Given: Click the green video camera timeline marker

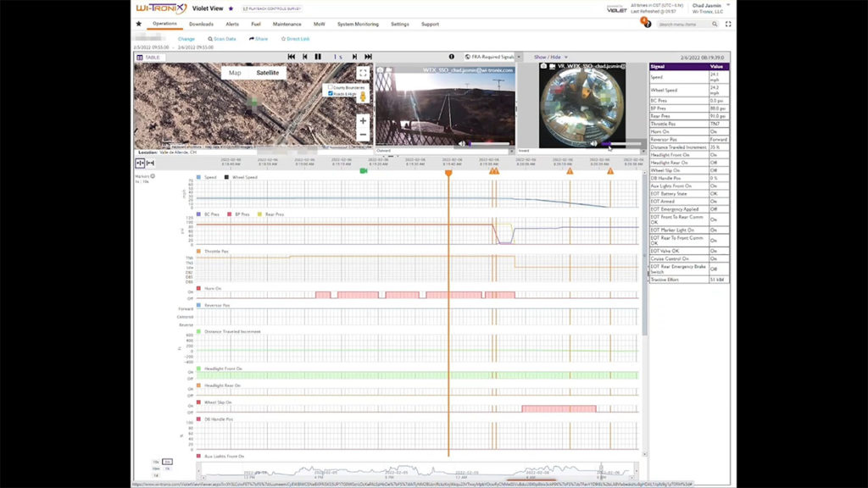Looking at the screenshot, I should pyautogui.click(x=363, y=171).
